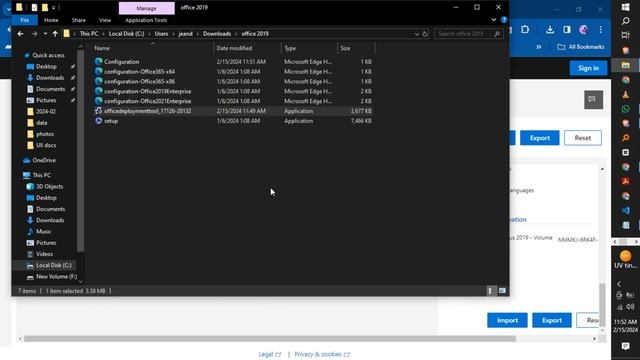
Task: Click Users in the address breadcrumb
Action: click(161, 34)
